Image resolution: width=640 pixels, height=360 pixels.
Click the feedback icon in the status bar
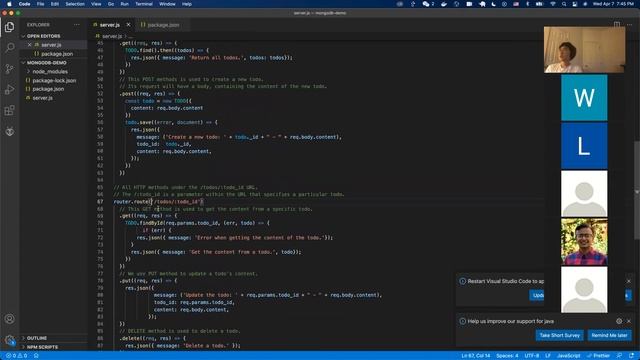coord(619,356)
